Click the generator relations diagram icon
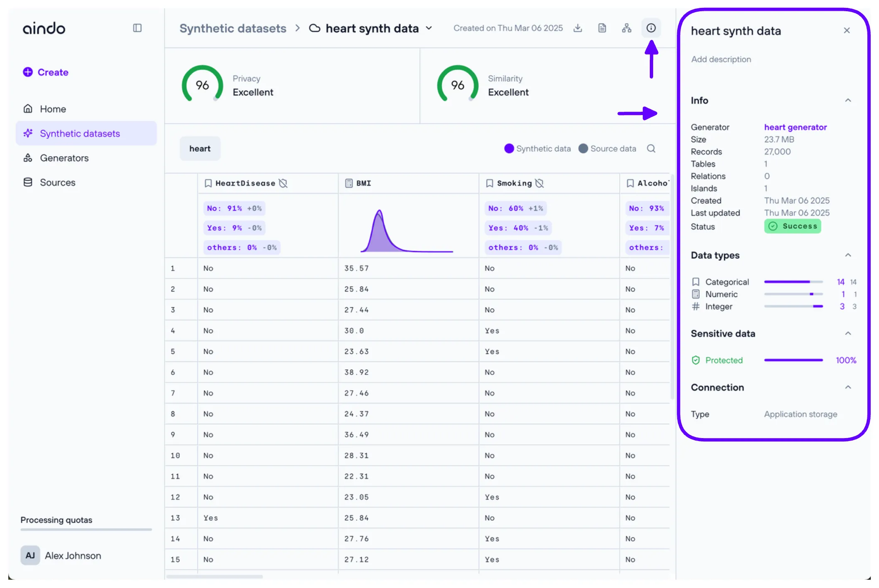 tap(627, 28)
